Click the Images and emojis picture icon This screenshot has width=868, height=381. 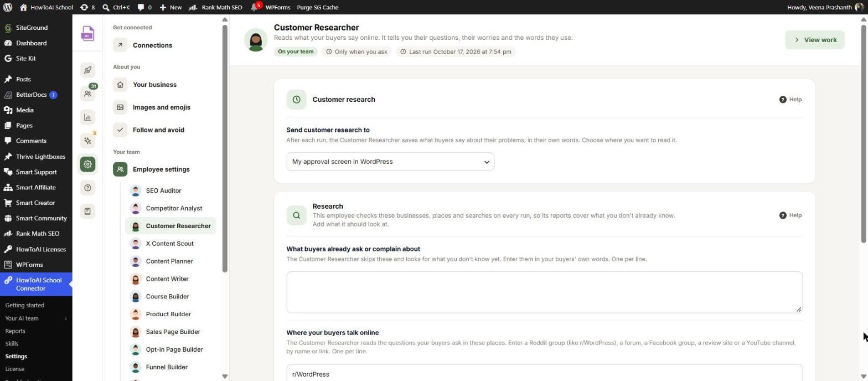click(120, 107)
